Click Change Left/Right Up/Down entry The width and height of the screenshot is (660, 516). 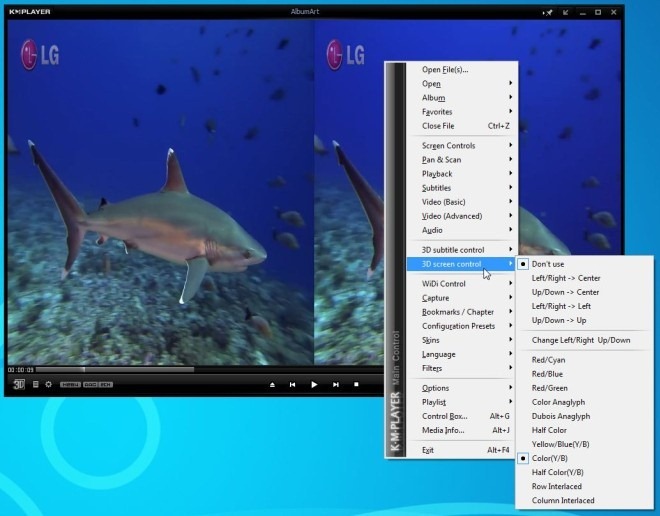585,340
